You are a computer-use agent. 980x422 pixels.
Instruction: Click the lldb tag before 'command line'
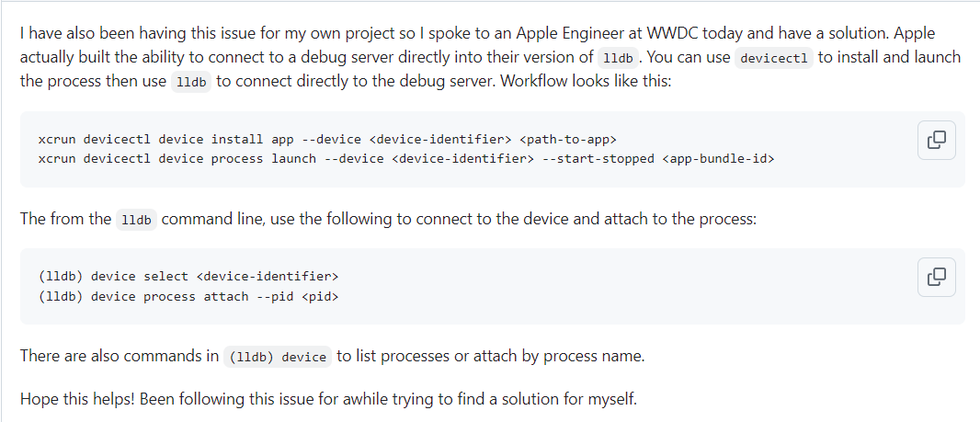click(x=136, y=221)
